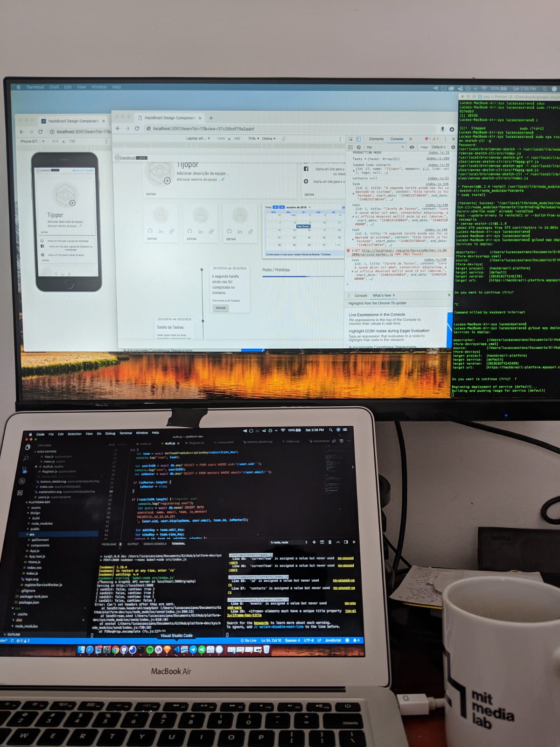Viewport: 560px width, 747px height.
Task: Toggle the DevTools console sidebar
Action: 351,147
